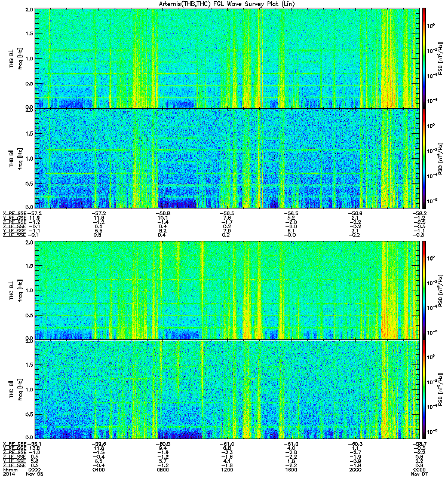Click the '10⁻⁴' color bar tick of the top panel
This screenshot has height=478, width=448.
[431, 76]
